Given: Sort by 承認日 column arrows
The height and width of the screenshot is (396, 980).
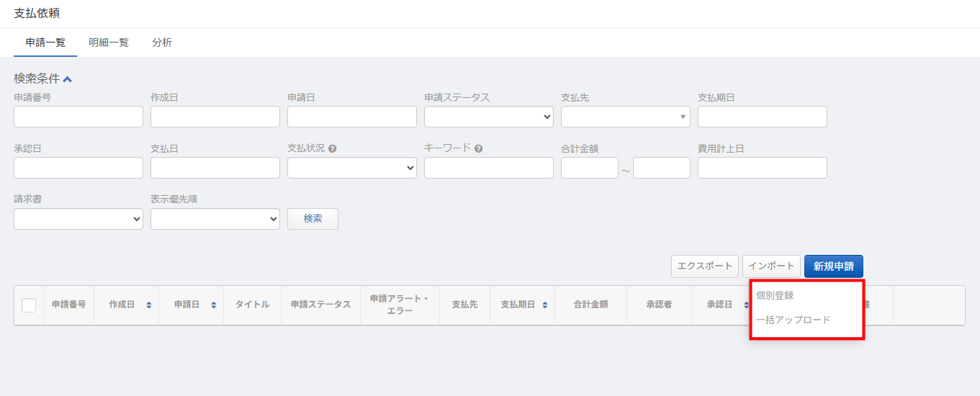Looking at the screenshot, I should click(x=746, y=305).
